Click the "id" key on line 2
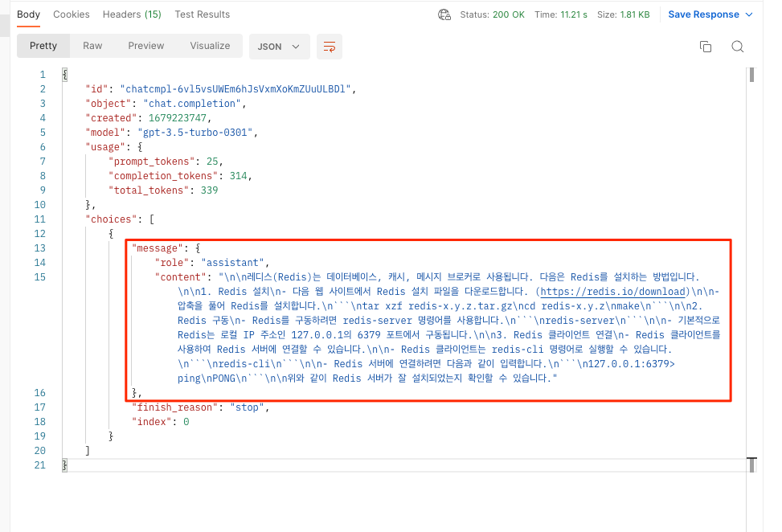This screenshot has width=782, height=532. [96, 89]
